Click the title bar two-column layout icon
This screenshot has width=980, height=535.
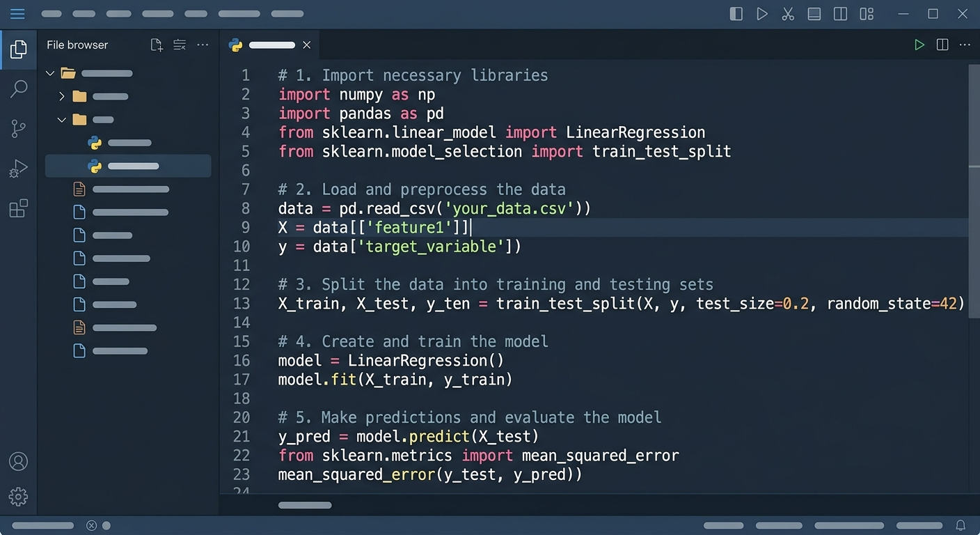click(x=840, y=14)
